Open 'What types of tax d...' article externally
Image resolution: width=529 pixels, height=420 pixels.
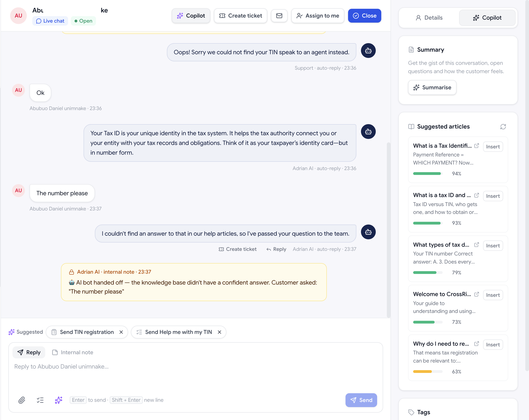pyautogui.click(x=477, y=245)
